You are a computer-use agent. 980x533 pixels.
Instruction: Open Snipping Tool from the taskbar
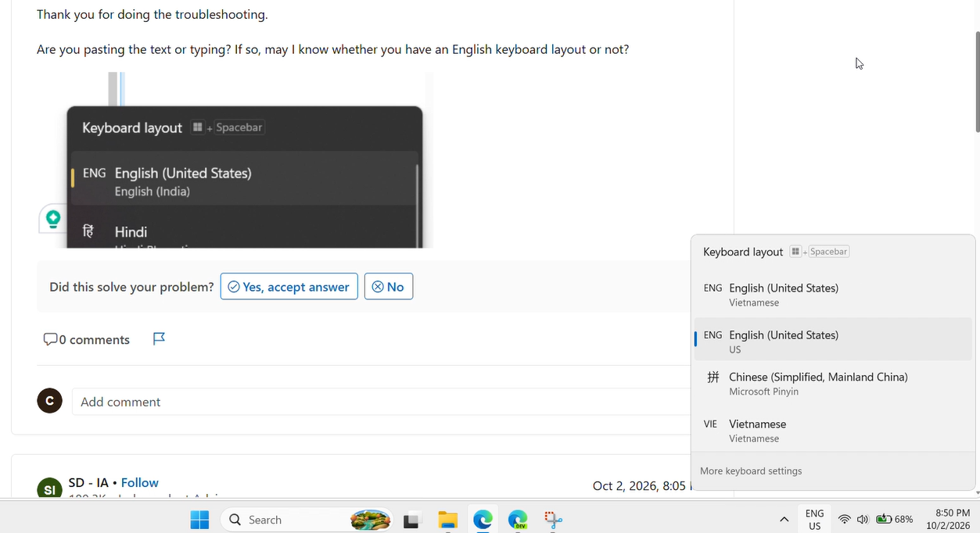click(553, 520)
